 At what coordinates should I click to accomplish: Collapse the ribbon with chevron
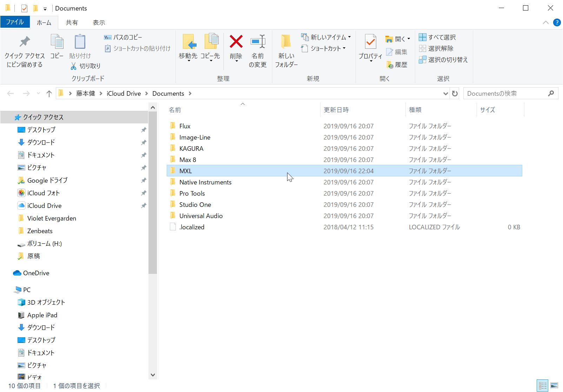coord(545,22)
